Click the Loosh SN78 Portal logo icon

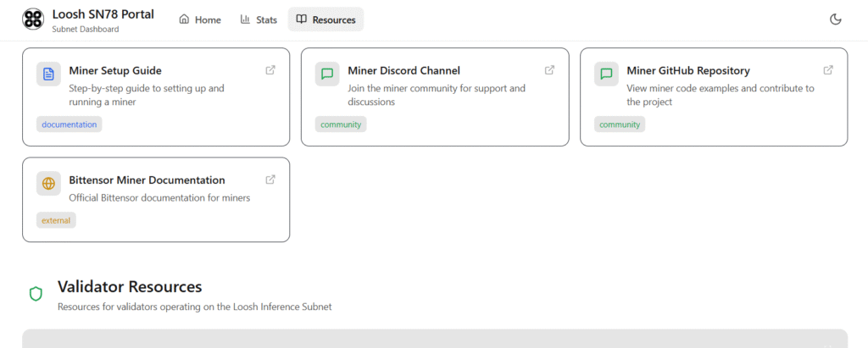(33, 19)
